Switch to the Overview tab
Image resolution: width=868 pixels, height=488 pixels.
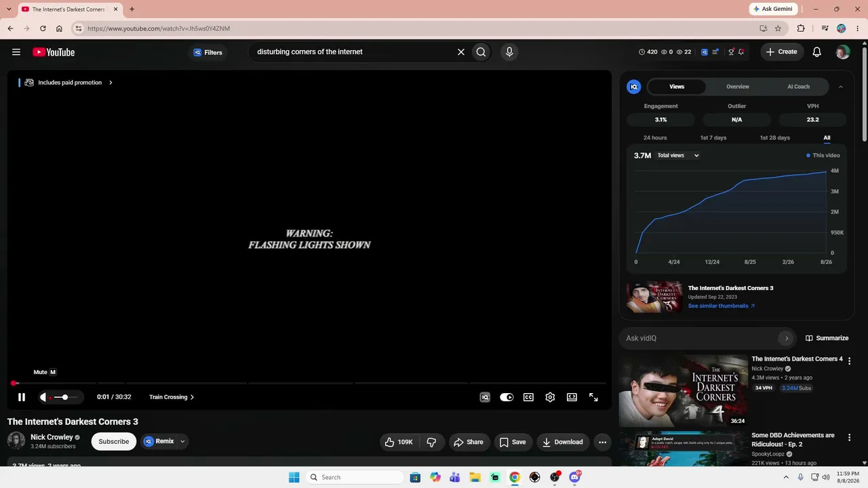click(x=738, y=87)
